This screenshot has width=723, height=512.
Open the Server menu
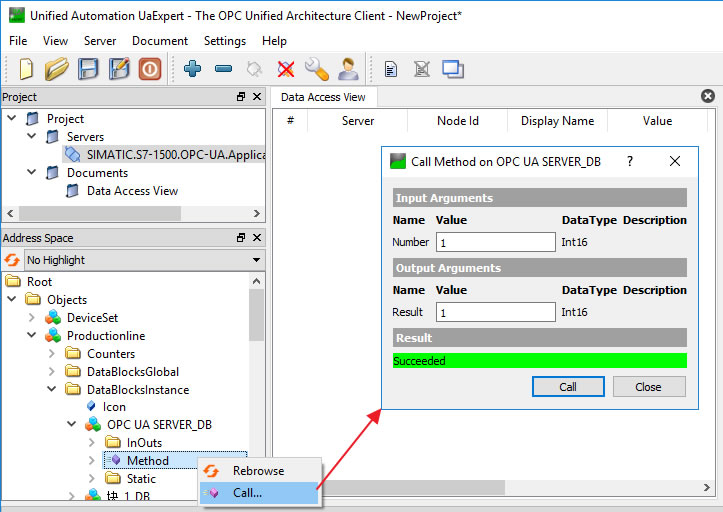tap(100, 41)
